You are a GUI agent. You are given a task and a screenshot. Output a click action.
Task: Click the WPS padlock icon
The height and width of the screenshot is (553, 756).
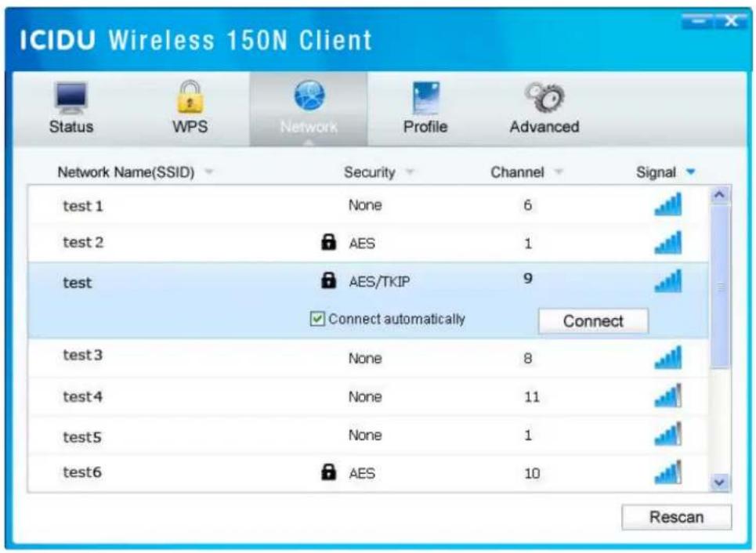point(190,97)
